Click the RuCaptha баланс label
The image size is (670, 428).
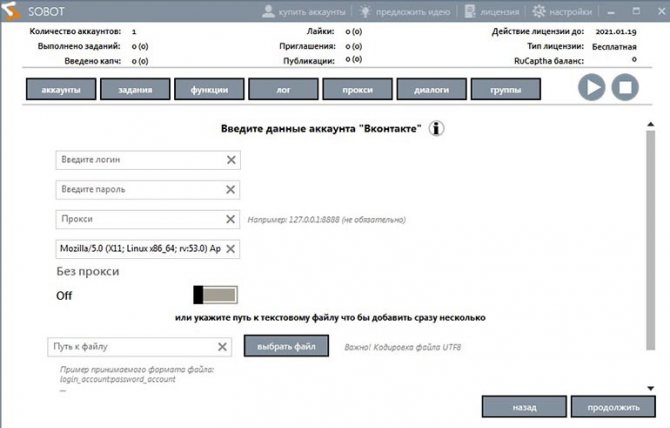[549, 61]
